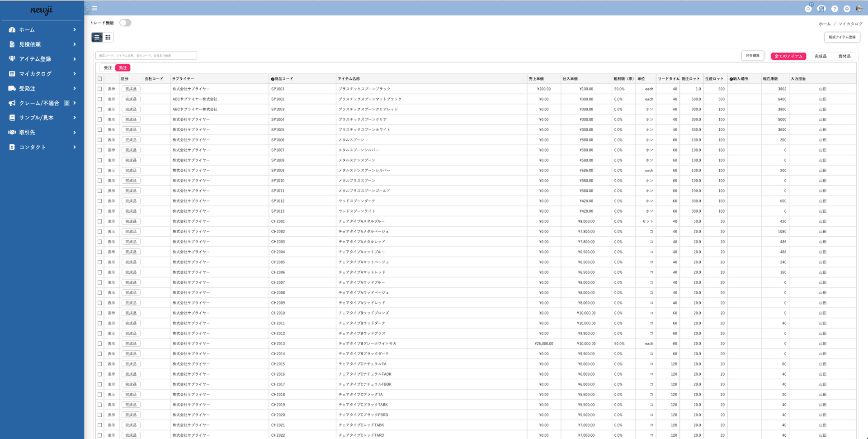The image size is (868, 439).
Task: Click the user avatar in top bar
Action: 859,9
